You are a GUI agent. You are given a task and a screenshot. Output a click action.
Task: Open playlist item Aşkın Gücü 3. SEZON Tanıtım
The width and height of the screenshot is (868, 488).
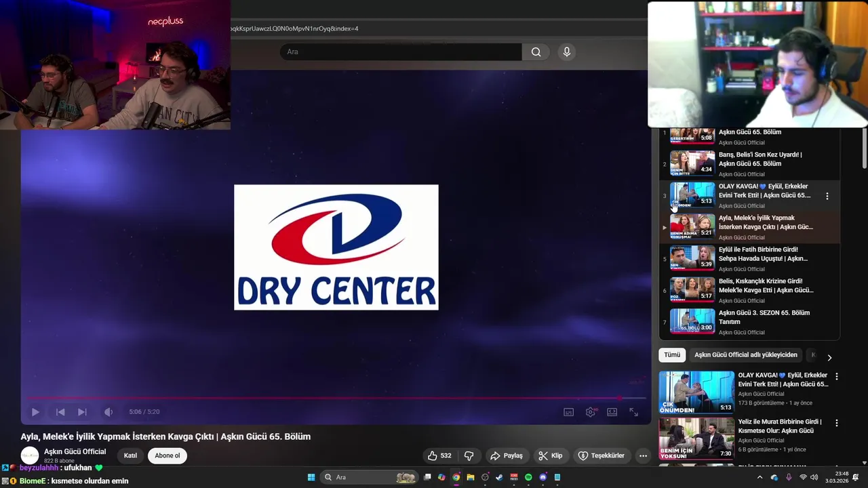[x=749, y=322]
